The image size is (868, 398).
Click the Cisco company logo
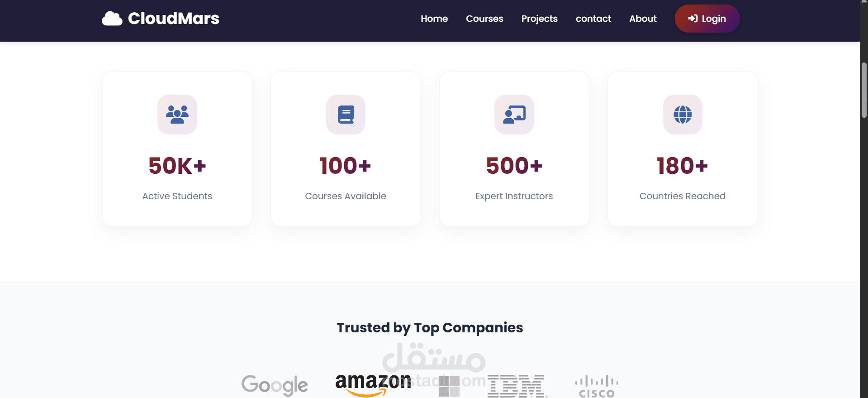(x=597, y=386)
